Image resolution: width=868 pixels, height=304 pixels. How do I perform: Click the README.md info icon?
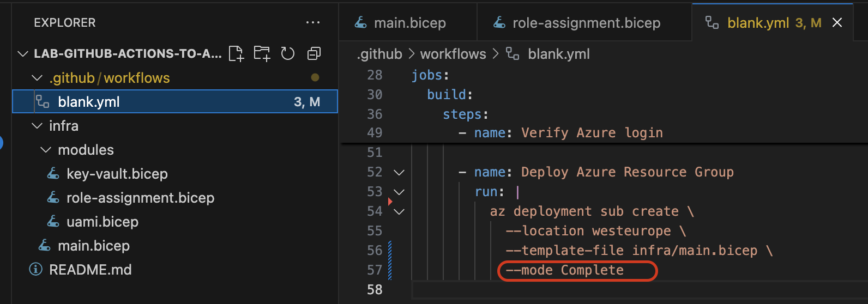point(36,270)
